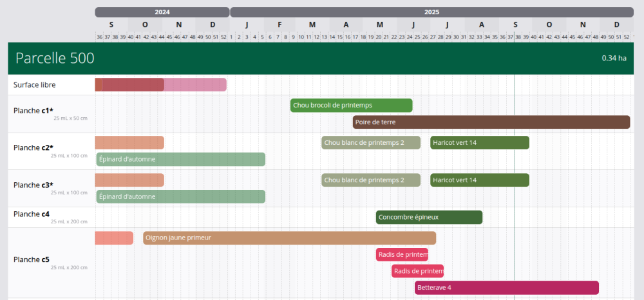
Task: Open Chou blanc de printemps 2 on Planche c3
Action: (370, 180)
